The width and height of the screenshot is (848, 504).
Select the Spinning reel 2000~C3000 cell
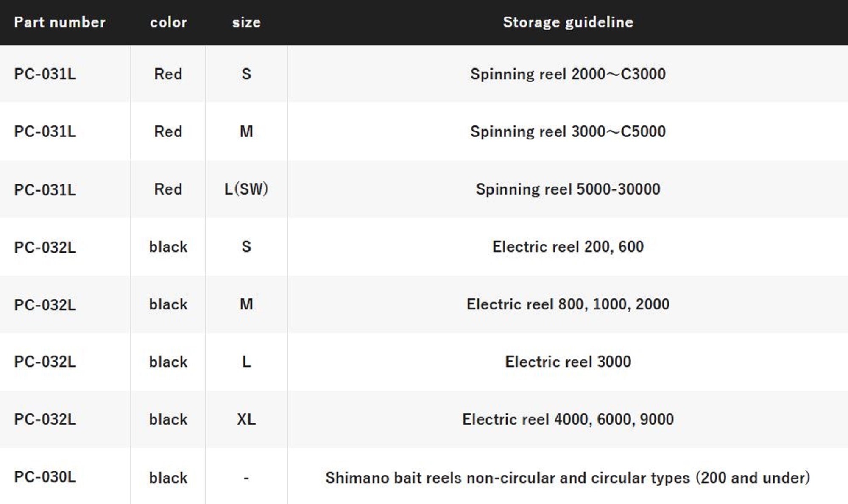568,74
